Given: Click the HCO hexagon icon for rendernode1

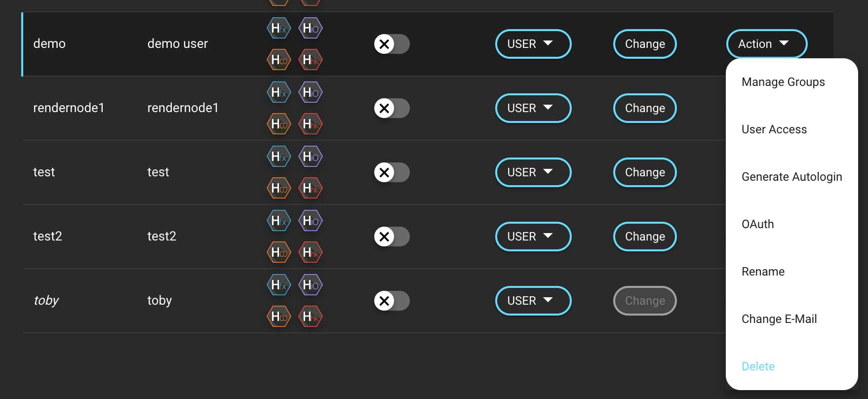Looking at the screenshot, I should click(279, 124).
